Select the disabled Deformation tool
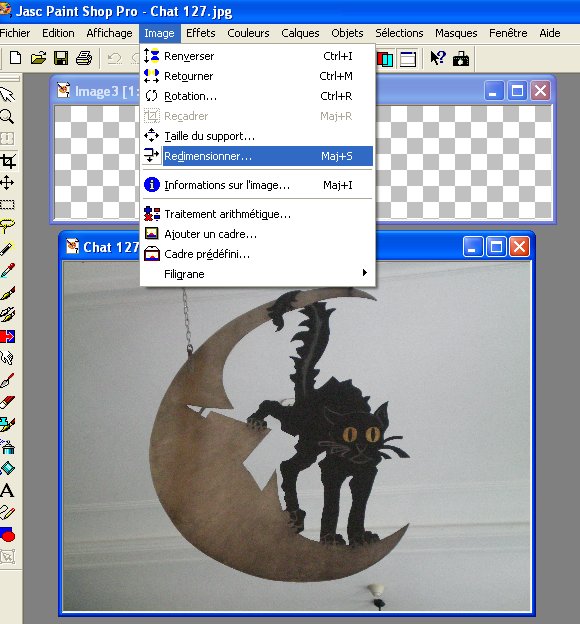 click(x=7, y=138)
